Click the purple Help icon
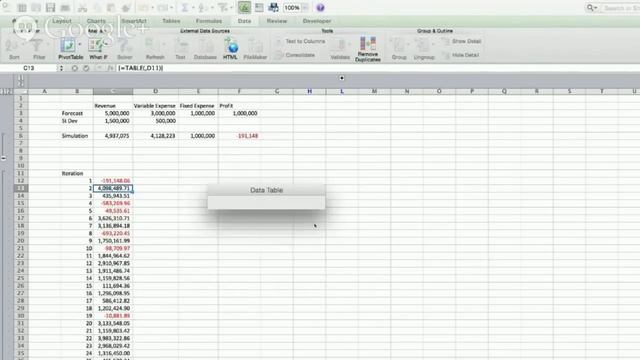The width and height of the screenshot is (640, 360). pyautogui.click(x=320, y=8)
